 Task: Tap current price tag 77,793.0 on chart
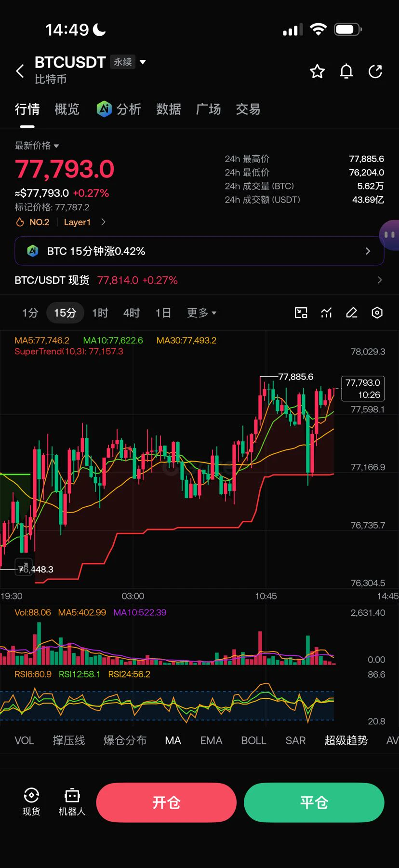(363, 389)
